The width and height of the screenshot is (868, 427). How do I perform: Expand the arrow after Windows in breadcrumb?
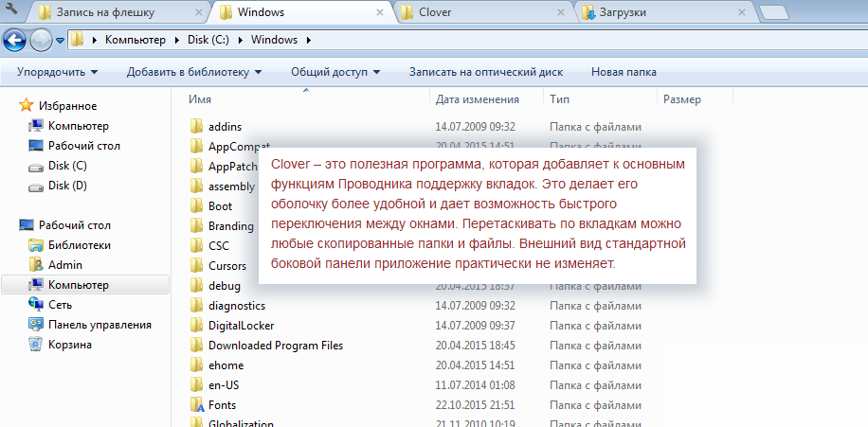[x=308, y=40]
